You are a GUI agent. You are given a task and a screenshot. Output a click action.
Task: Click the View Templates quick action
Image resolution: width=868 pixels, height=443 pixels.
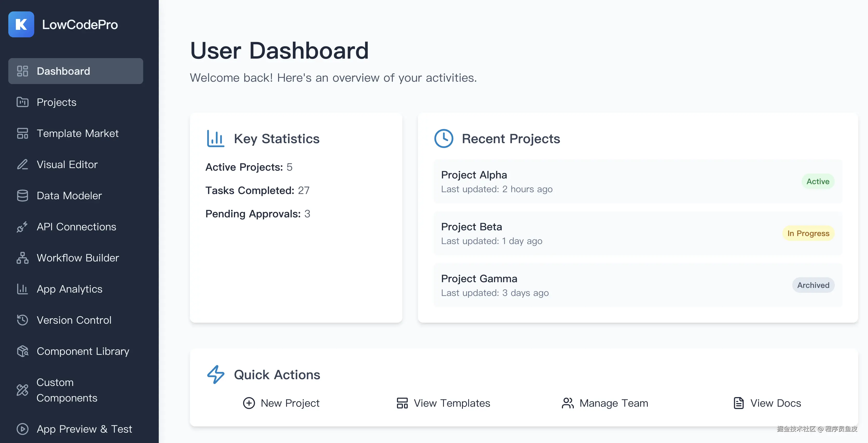click(x=443, y=403)
